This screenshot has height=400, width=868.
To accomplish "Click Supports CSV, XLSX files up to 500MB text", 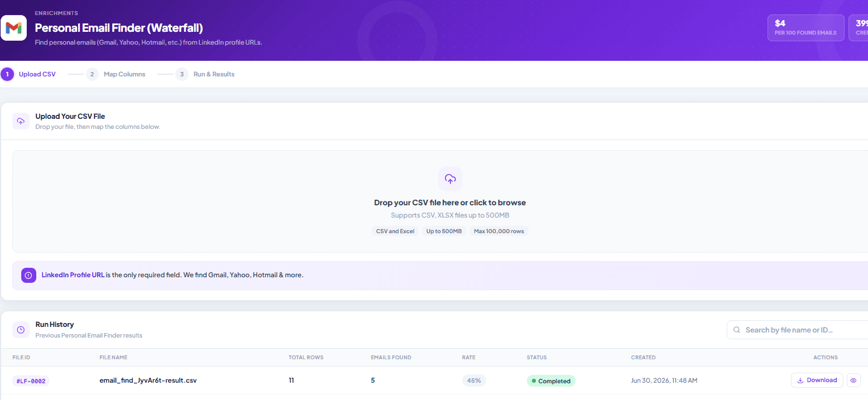I will pos(450,215).
